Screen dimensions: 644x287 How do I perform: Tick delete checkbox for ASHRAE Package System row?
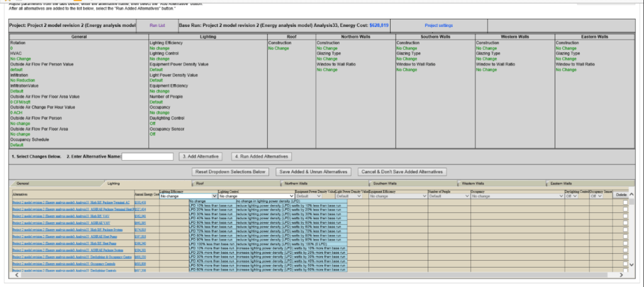[625, 250]
